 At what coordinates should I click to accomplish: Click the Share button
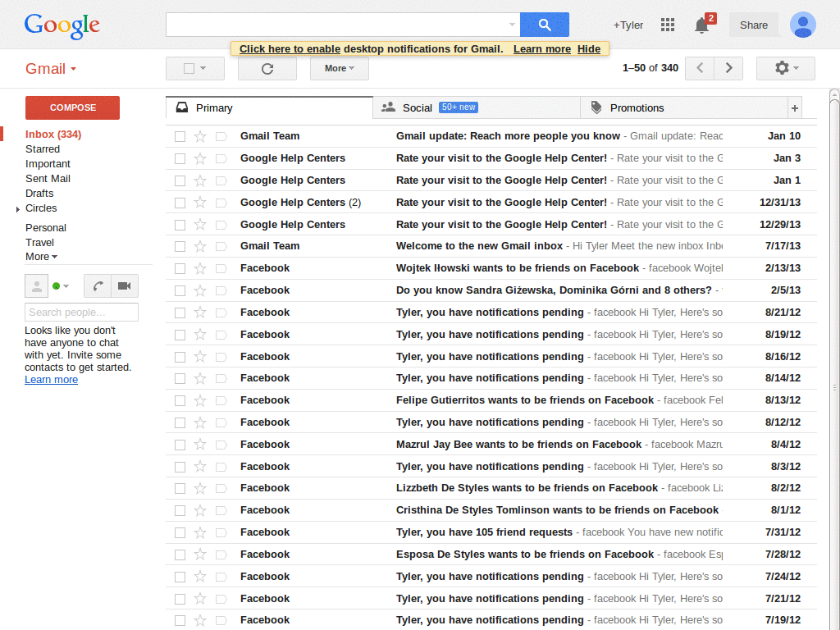coord(754,25)
